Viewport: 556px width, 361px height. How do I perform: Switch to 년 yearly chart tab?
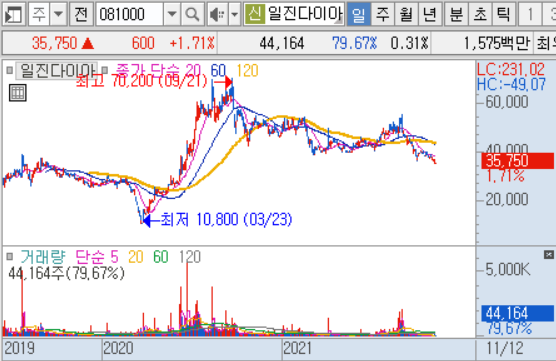coord(430,15)
